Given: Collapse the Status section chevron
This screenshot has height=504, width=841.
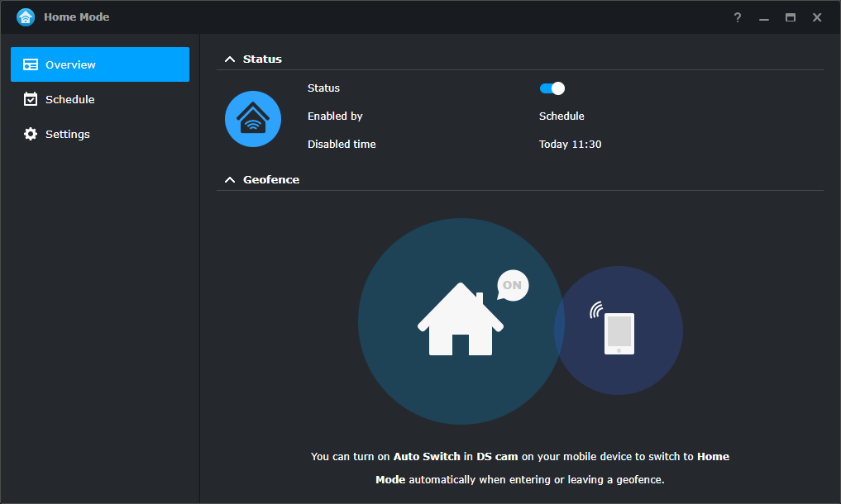Looking at the screenshot, I should (230, 59).
